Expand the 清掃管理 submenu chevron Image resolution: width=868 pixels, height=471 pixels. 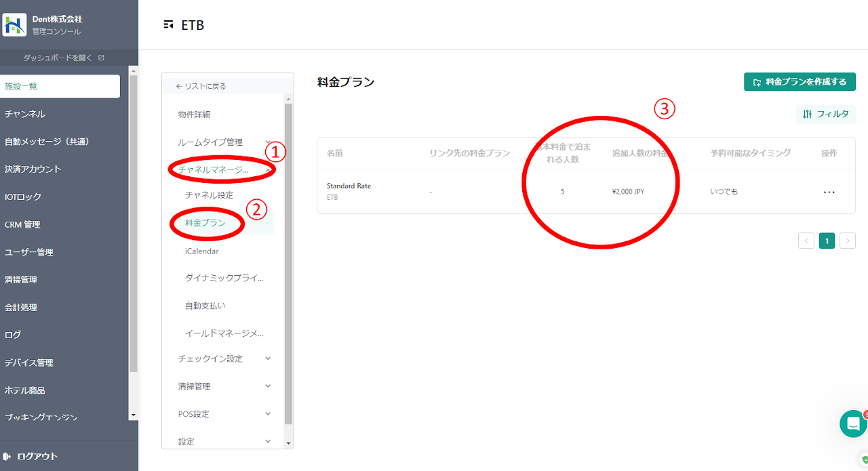point(268,386)
